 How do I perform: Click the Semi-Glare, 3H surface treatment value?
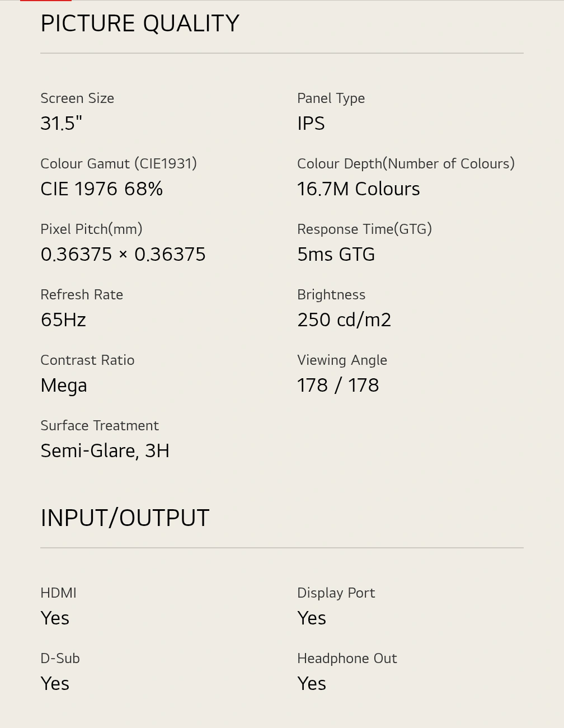pos(105,451)
